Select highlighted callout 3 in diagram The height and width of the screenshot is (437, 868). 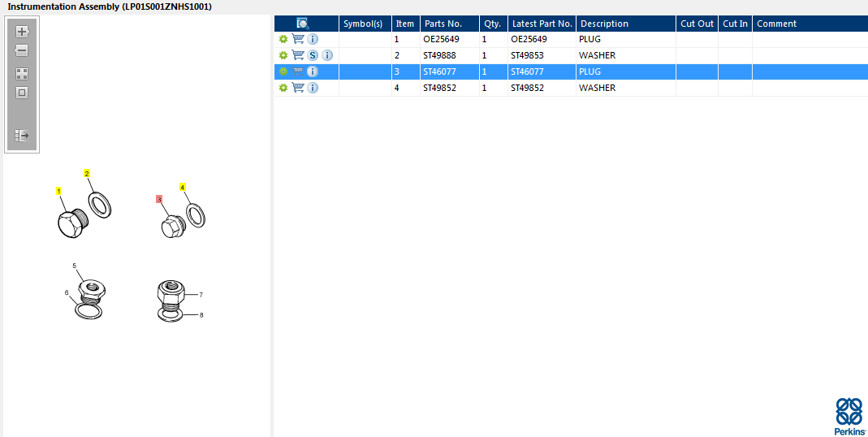pos(159,199)
